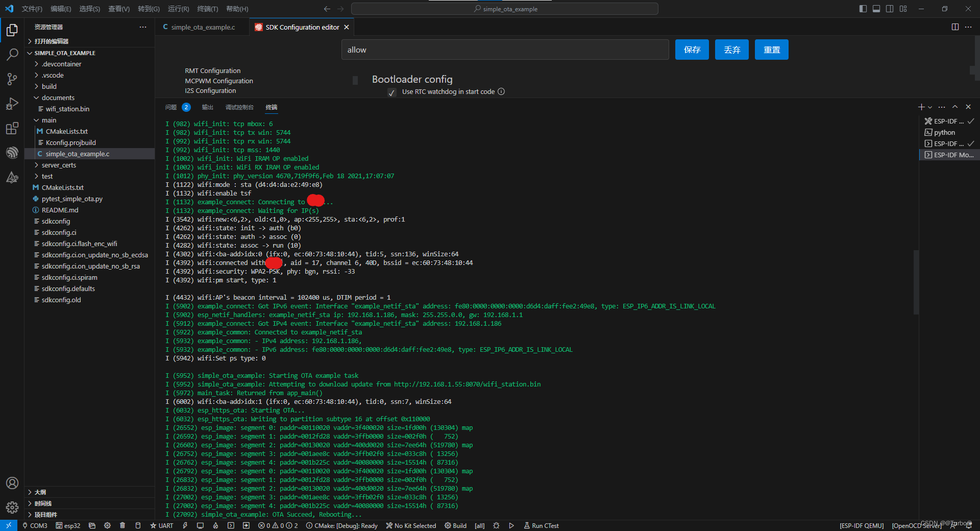Screen dimensions: 980x531
Task: Open the Explorer view in activity bar
Action: tap(12, 30)
